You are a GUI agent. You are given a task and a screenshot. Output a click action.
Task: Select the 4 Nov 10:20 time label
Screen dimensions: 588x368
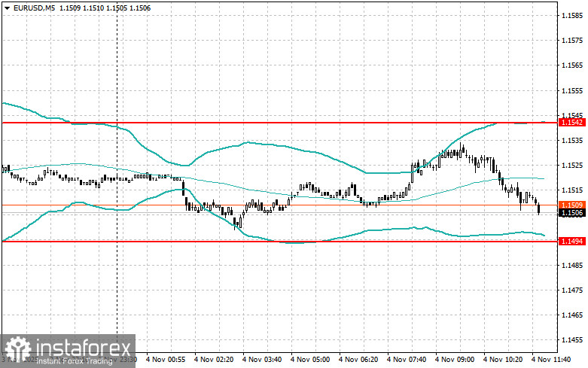[x=503, y=360]
